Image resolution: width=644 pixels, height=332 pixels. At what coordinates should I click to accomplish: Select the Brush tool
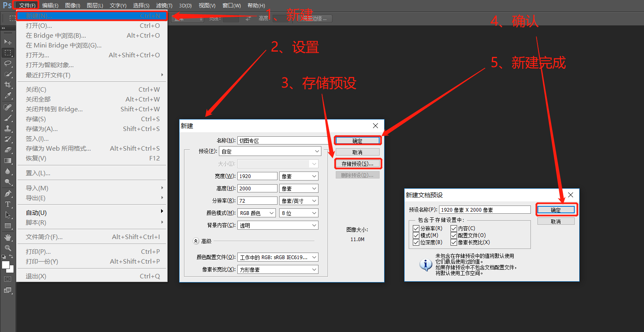[x=8, y=118]
